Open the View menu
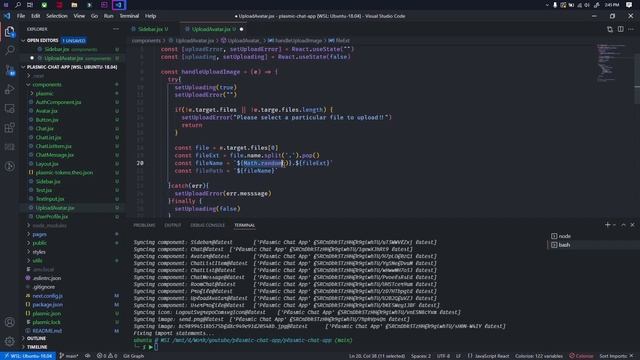This screenshot has height=360, width=640. tap(79, 16)
